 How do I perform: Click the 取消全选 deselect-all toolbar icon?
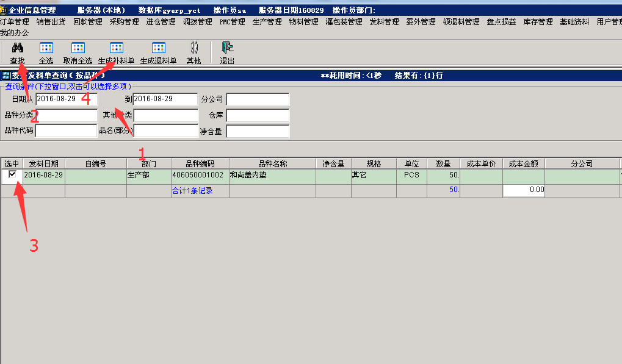point(78,48)
